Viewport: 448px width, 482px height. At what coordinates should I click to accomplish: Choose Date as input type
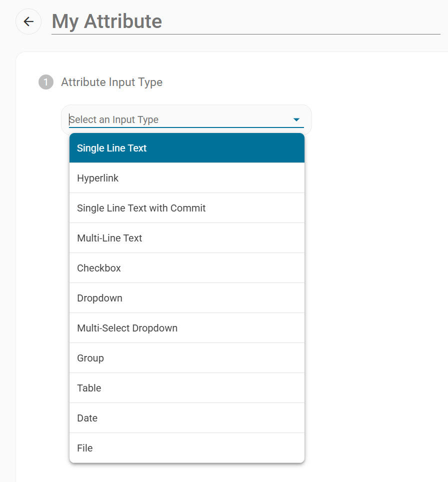[x=187, y=418]
